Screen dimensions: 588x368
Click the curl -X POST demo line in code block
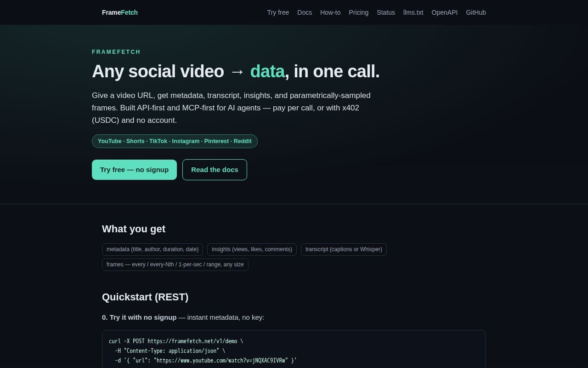point(176,341)
